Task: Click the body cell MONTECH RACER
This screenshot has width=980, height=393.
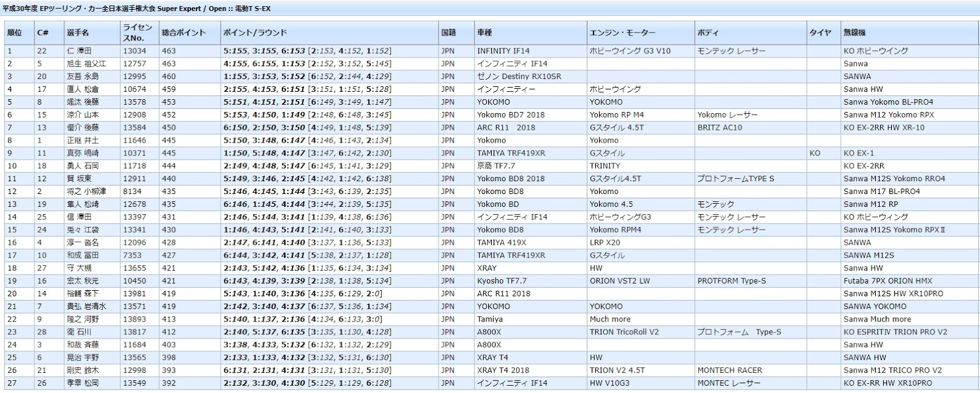Action: point(729,370)
